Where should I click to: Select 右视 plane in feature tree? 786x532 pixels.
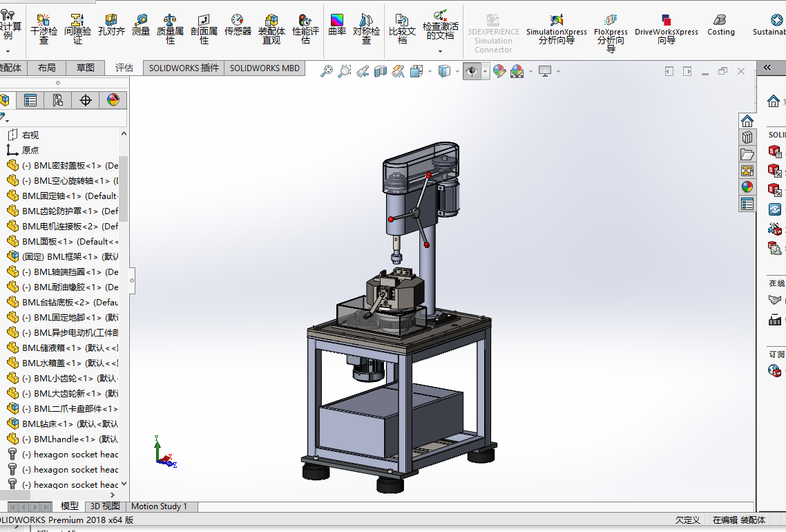(x=23, y=135)
